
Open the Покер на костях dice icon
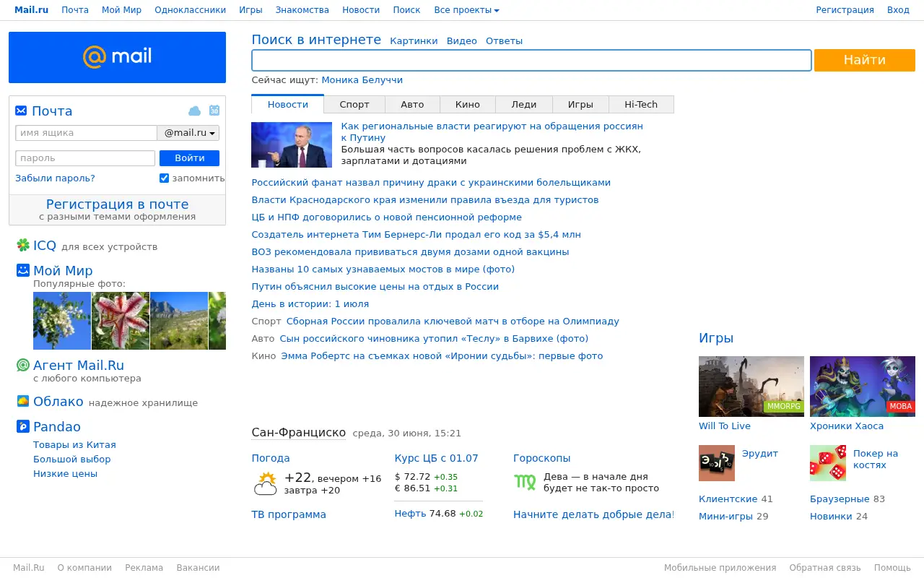[828, 463]
